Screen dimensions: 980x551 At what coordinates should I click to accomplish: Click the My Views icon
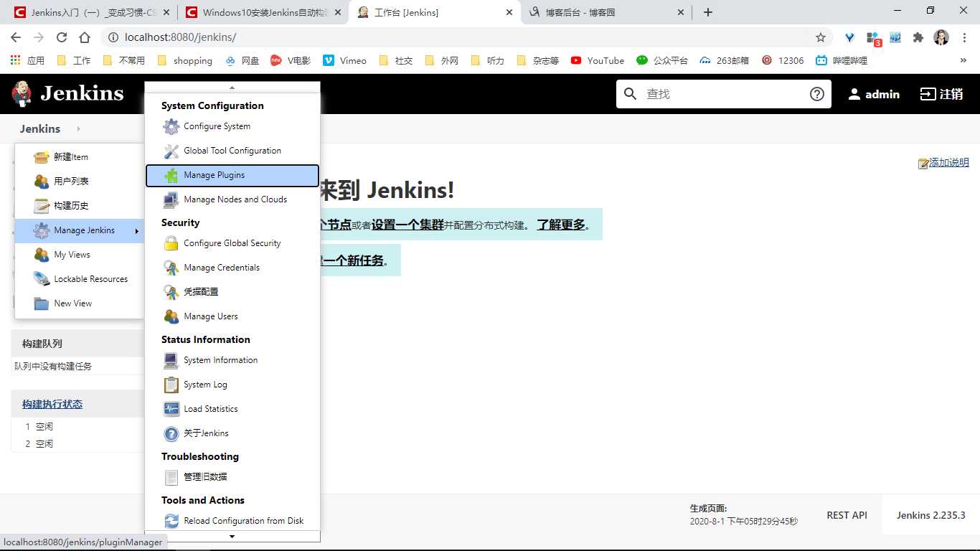(42, 255)
